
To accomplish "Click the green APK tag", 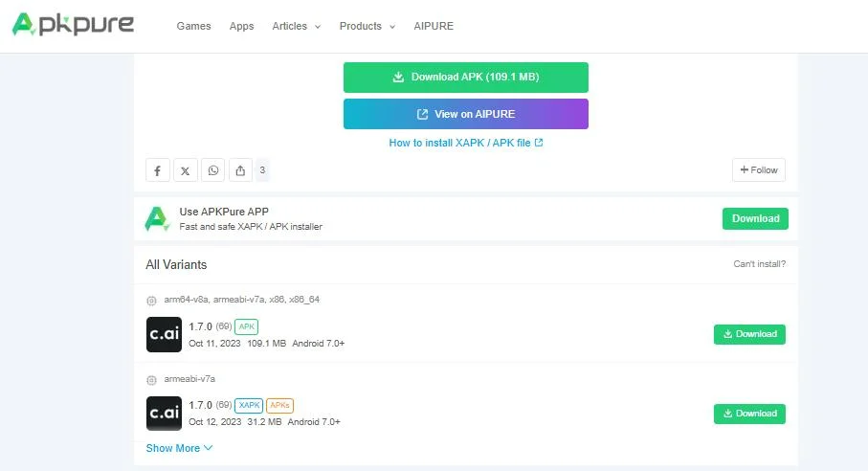I will (246, 326).
